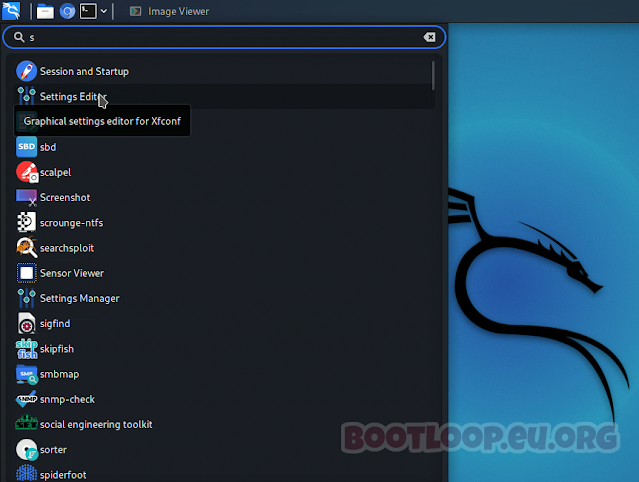This screenshot has width=639, height=482.
Task: Click the social engineering toolkit SET icon
Action: 26,424
